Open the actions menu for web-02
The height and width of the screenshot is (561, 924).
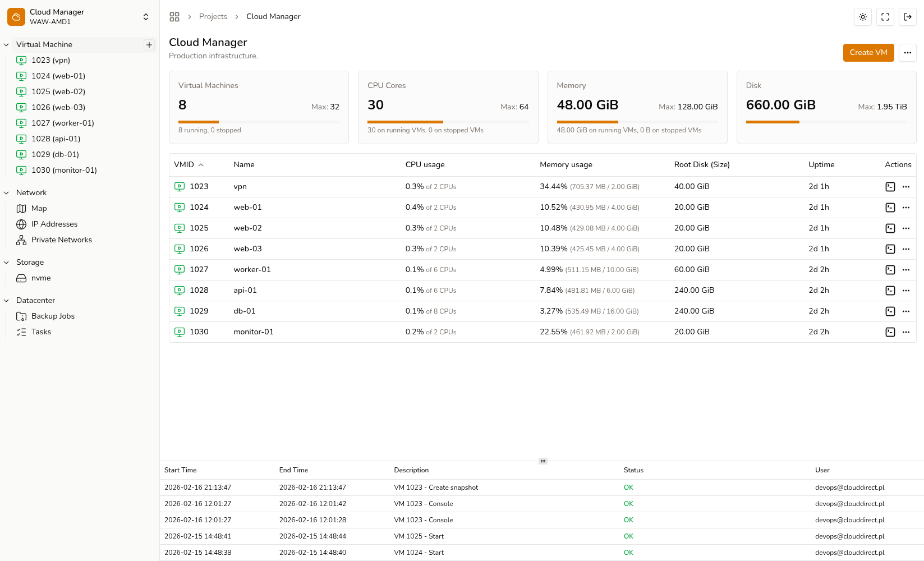pos(906,228)
